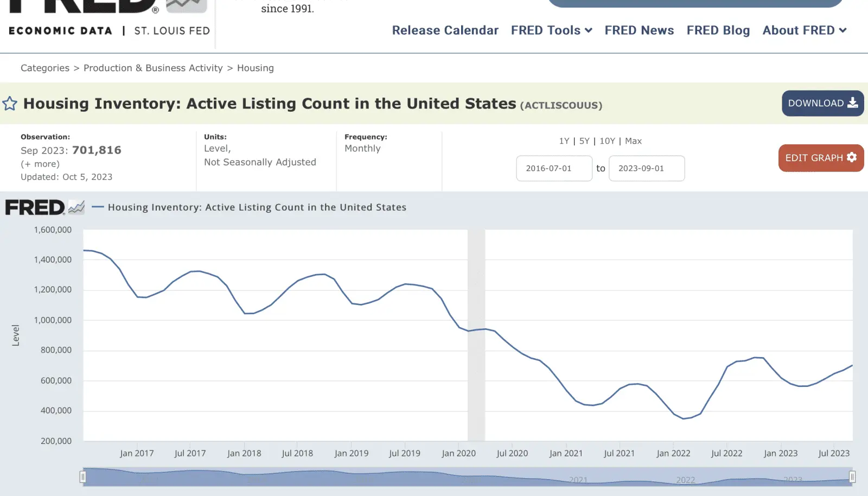Viewport: 868px width, 496px height.
Task: Click the start date field 2016-07-01
Action: point(554,168)
